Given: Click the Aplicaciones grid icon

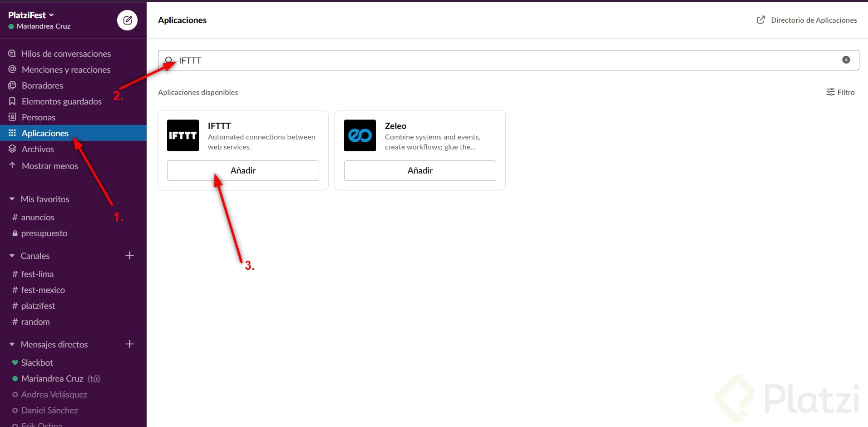Looking at the screenshot, I should (x=12, y=133).
